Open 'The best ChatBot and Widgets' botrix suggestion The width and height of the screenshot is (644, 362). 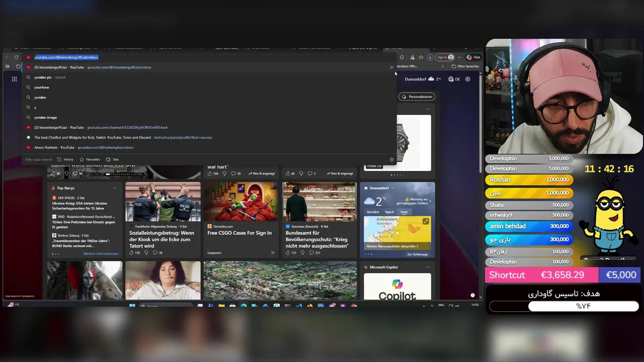(210, 138)
